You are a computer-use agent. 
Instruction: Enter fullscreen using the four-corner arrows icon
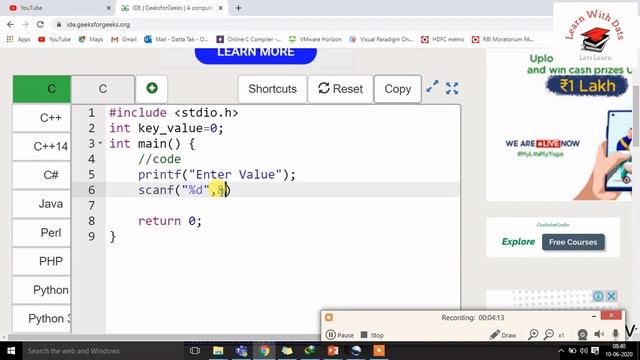coord(452,88)
